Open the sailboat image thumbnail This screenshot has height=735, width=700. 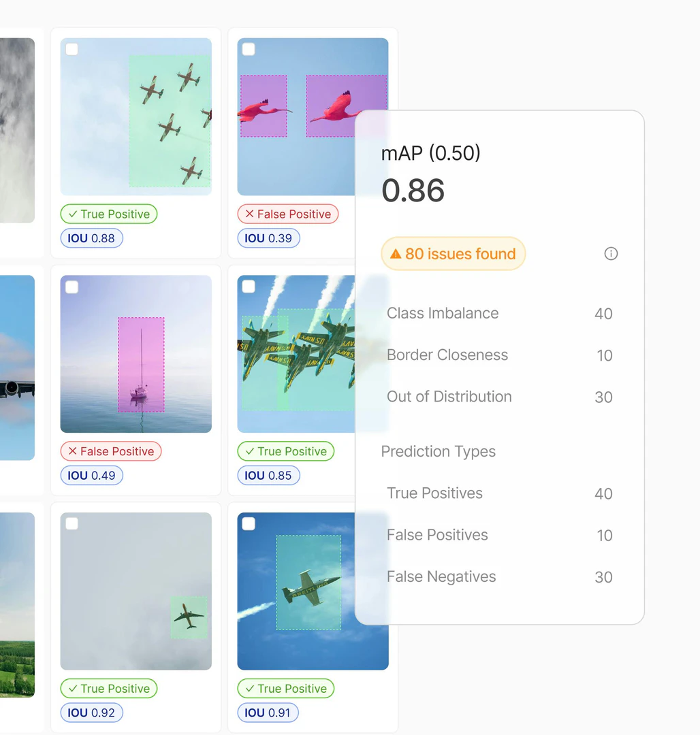point(136,353)
